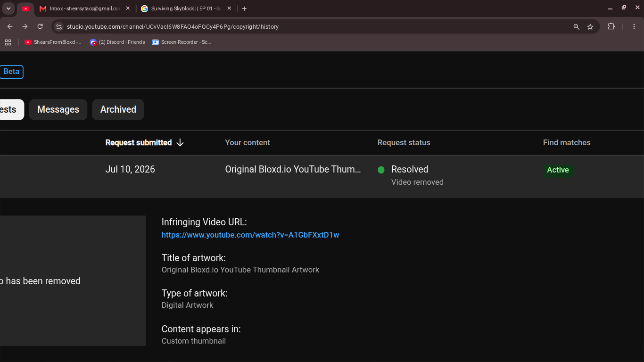Click the Find matches column header

click(x=567, y=142)
